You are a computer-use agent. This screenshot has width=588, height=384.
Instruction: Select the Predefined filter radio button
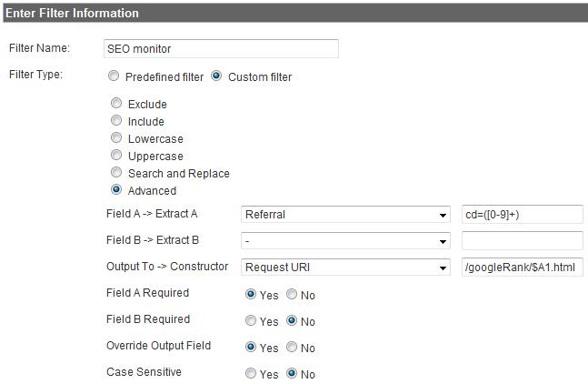pos(114,76)
